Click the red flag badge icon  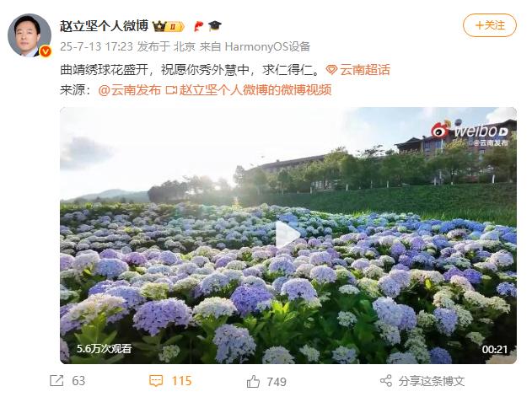198,26
